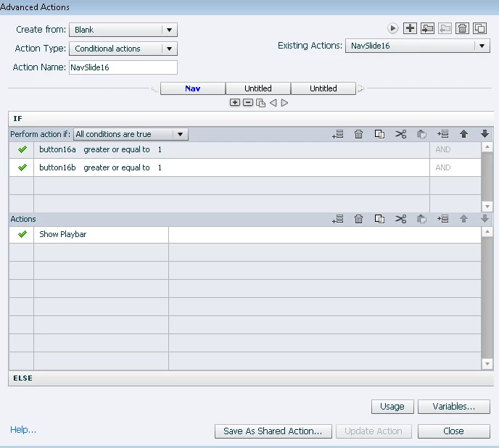Insert action icon in Actions toolbar
499x448 pixels.
click(x=442, y=219)
